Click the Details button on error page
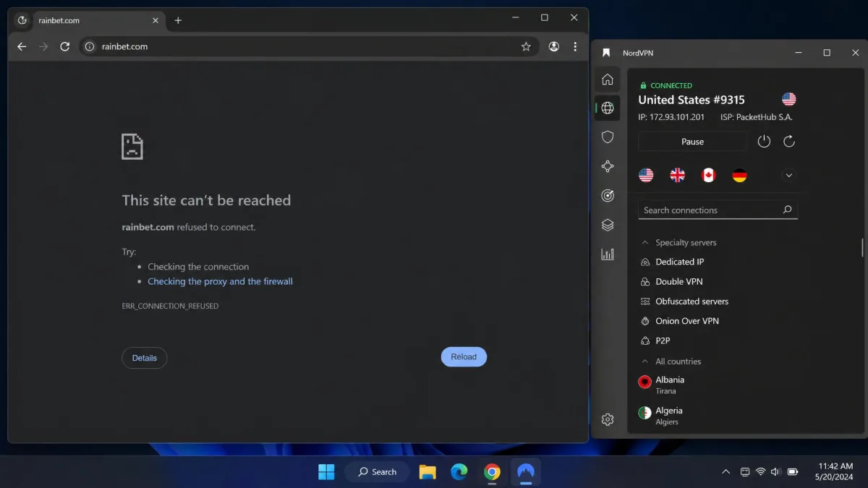 [145, 358]
